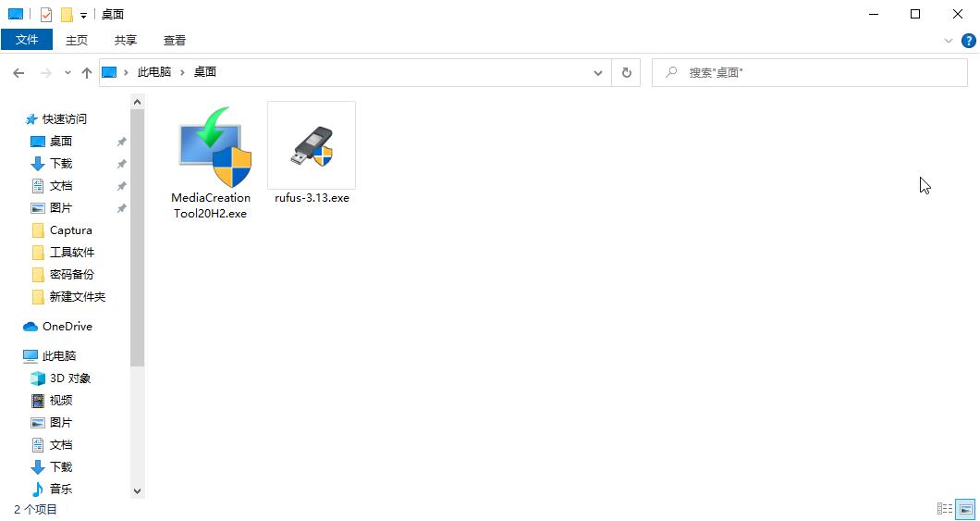Open 视频 under 此电脑
Screen dimensions: 980x521
point(61,401)
